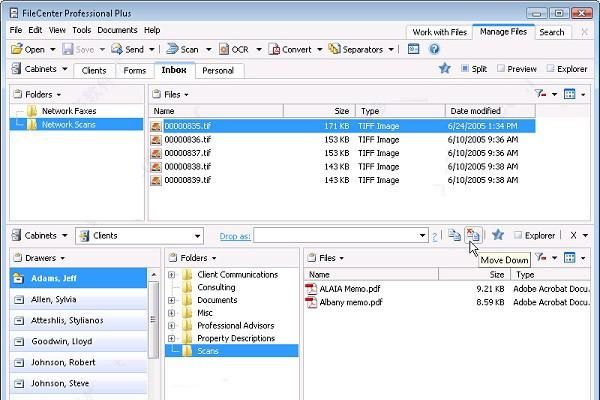The width and height of the screenshot is (600, 400).
Task: Select the Johnson, Robert drawer
Action: 78,362
